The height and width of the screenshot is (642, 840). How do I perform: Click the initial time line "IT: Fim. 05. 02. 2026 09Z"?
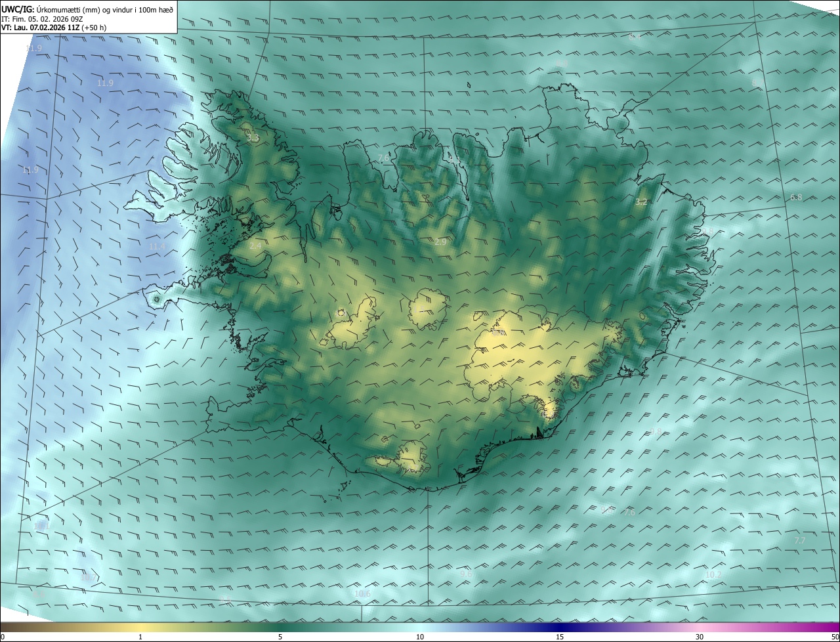[x=42, y=19]
